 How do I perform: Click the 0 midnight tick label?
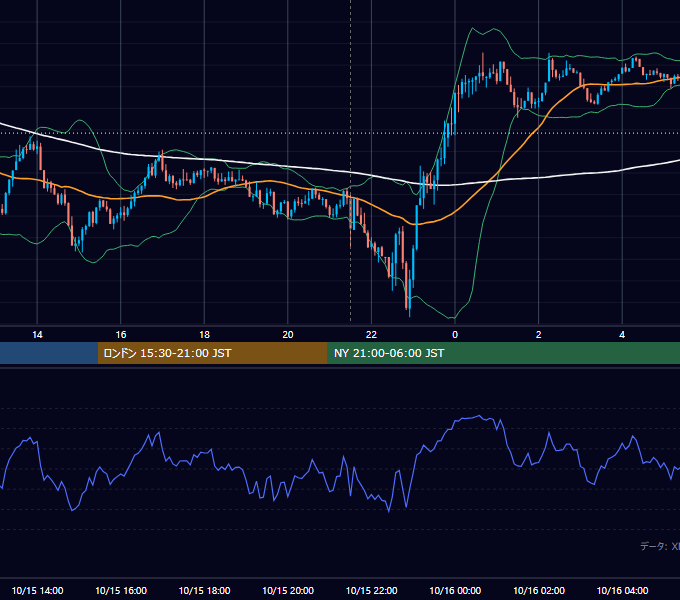coord(455,335)
